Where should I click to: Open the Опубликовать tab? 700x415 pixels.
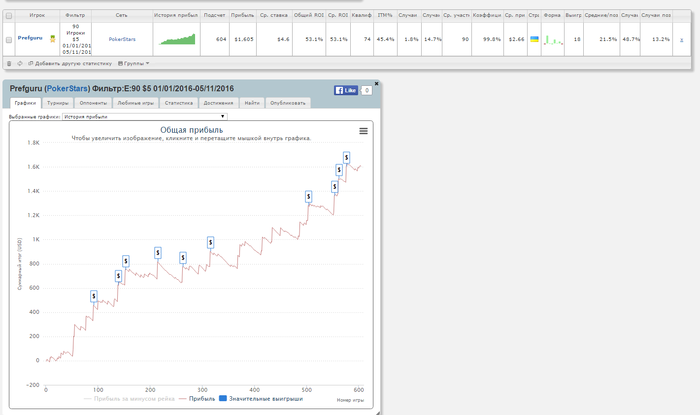coord(288,103)
